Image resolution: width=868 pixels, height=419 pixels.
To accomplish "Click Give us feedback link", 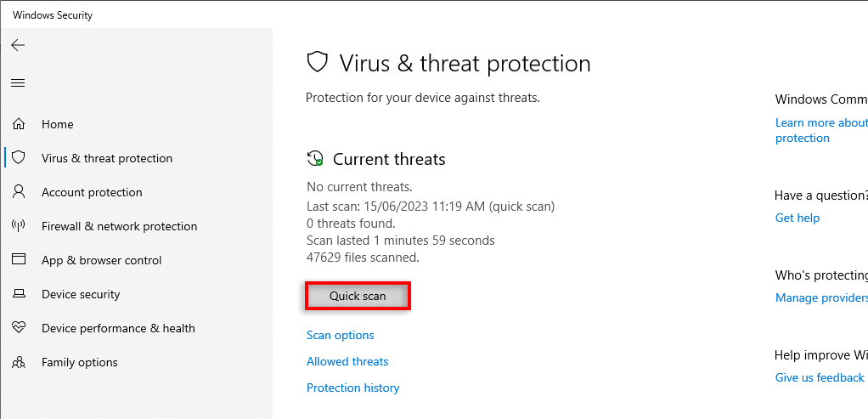I will pyautogui.click(x=820, y=377).
